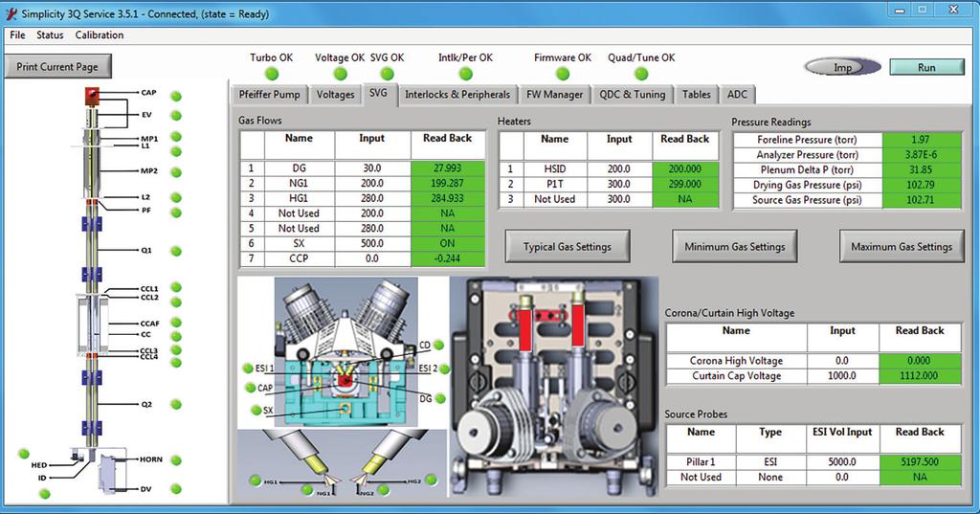This screenshot has width=980, height=514.
Task: Toggle the Imp mode switch
Action: [842, 67]
